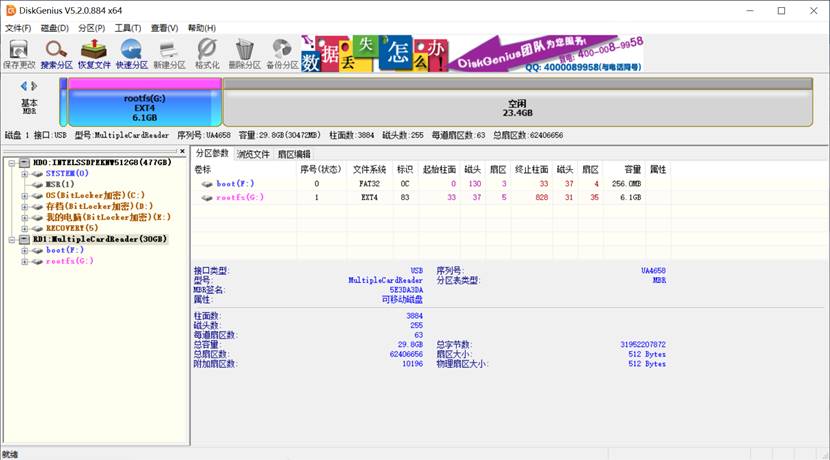Collapse the RD1 disk tree node
830x460 pixels.
click(x=12, y=240)
